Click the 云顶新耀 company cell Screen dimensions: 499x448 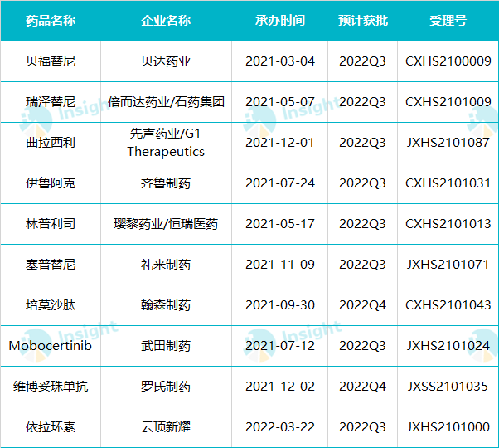(166, 427)
